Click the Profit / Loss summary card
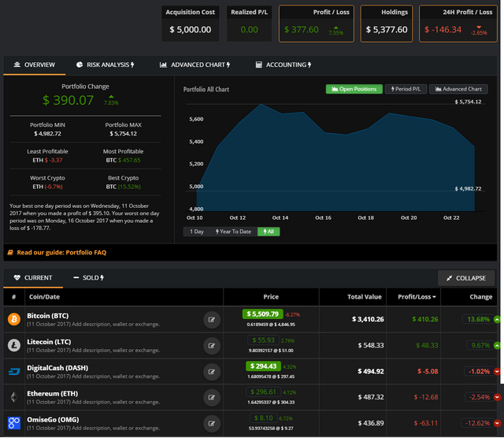Image resolution: width=504 pixels, height=438 pixels. click(317, 24)
